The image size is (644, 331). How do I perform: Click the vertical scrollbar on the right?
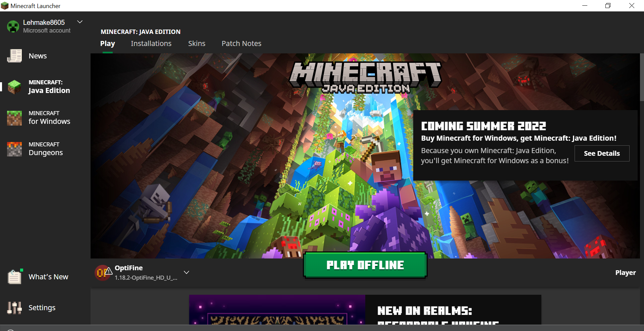point(642,77)
